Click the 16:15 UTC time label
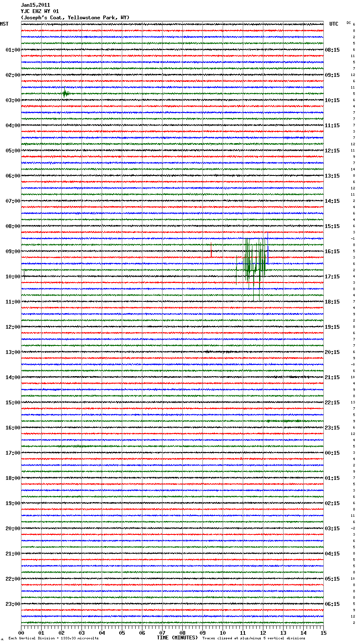The image size is (357, 644). pyautogui.click(x=332, y=251)
